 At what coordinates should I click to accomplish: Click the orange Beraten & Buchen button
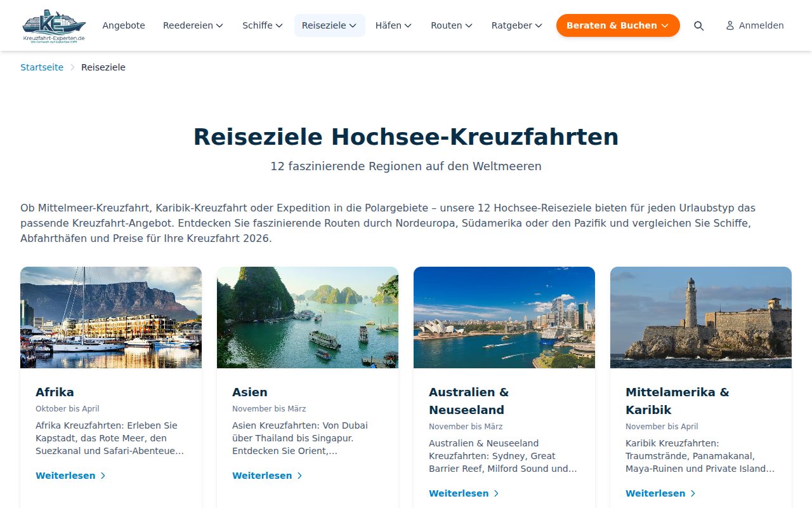click(x=618, y=25)
